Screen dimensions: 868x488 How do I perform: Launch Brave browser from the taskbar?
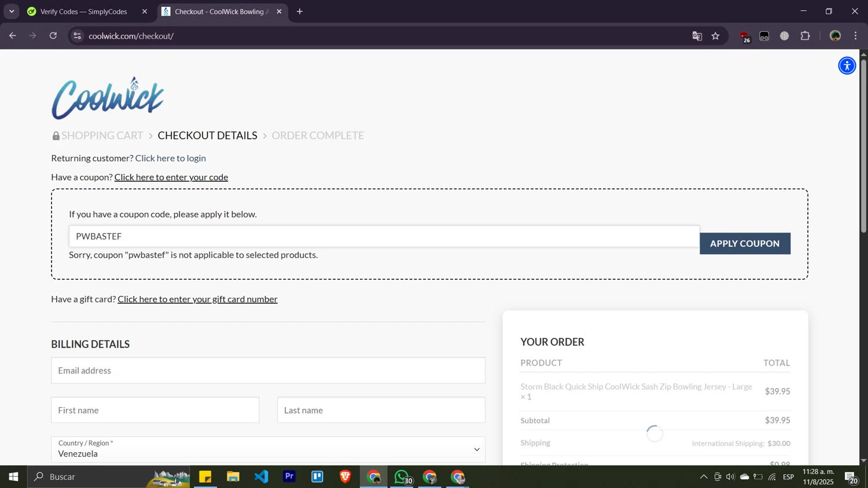click(x=345, y=477)
